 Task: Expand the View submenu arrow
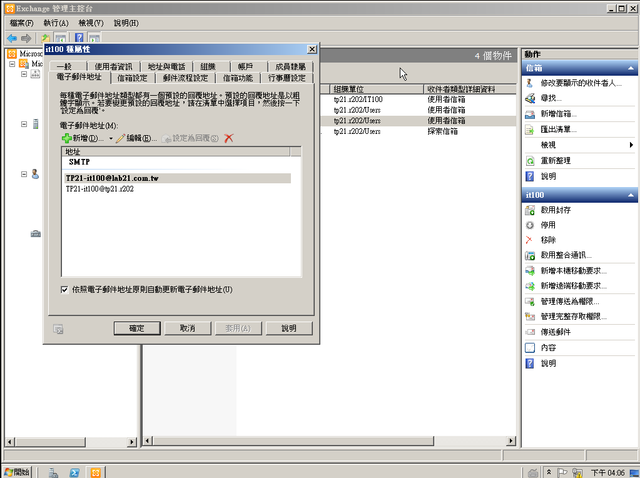(631, 145)
